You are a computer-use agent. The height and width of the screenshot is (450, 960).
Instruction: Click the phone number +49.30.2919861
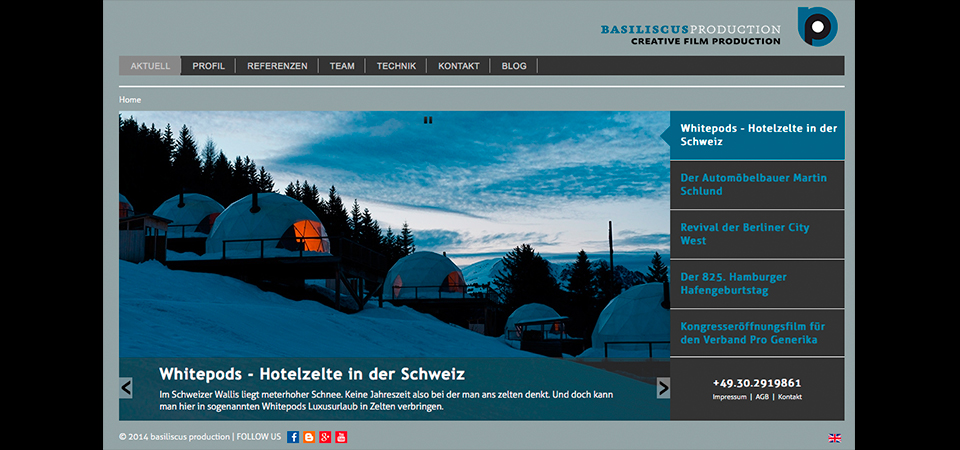pyautogui.click(x=757, y=383)
